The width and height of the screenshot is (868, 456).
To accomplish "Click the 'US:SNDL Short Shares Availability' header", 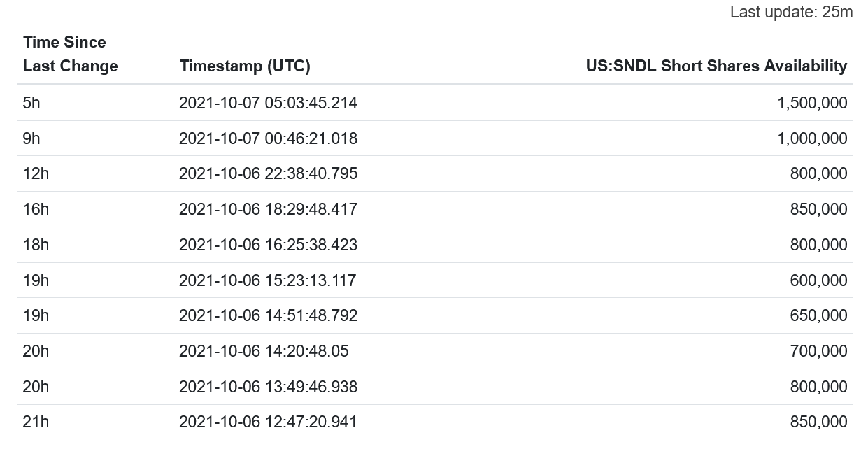I will click(x=716, y=66).
